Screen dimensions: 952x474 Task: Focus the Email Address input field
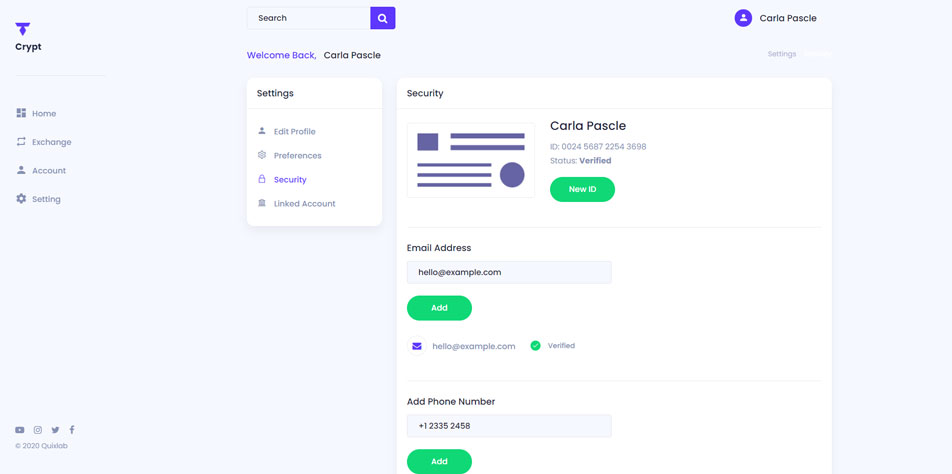click(x=509, y=272)
